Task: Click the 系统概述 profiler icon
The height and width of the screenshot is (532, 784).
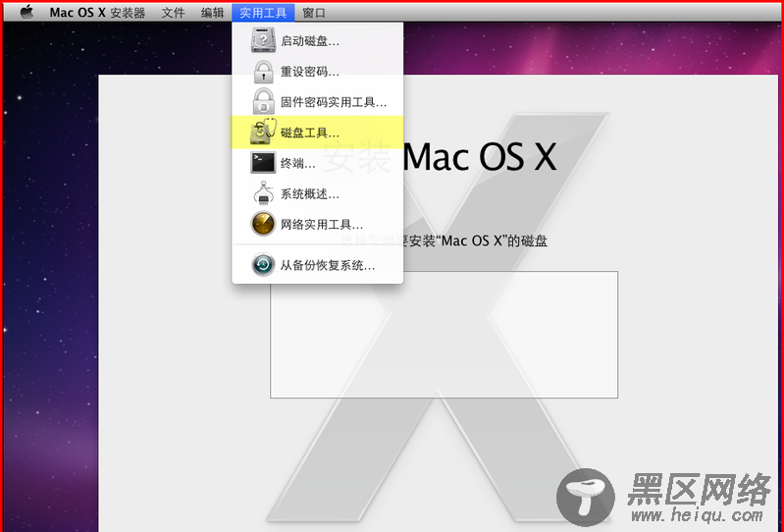Action: (263, 193)
